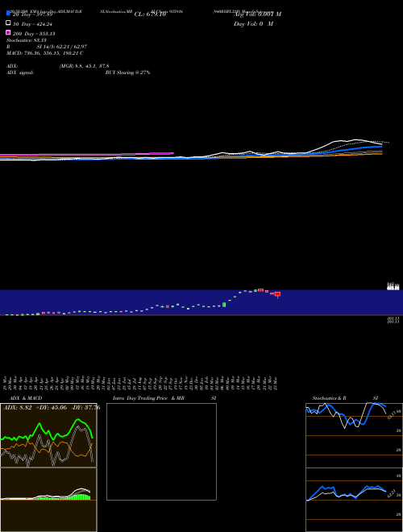Click inside the MACD histogram chart

(48, 500)
